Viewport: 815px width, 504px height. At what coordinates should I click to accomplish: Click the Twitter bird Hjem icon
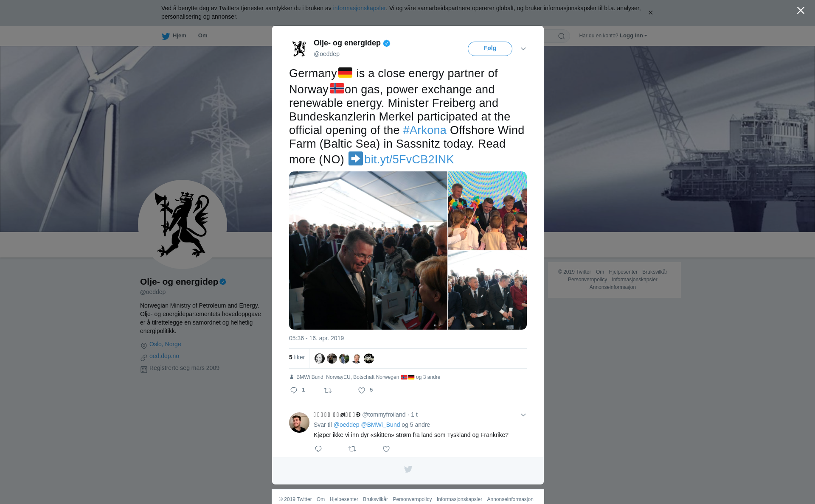166,36
